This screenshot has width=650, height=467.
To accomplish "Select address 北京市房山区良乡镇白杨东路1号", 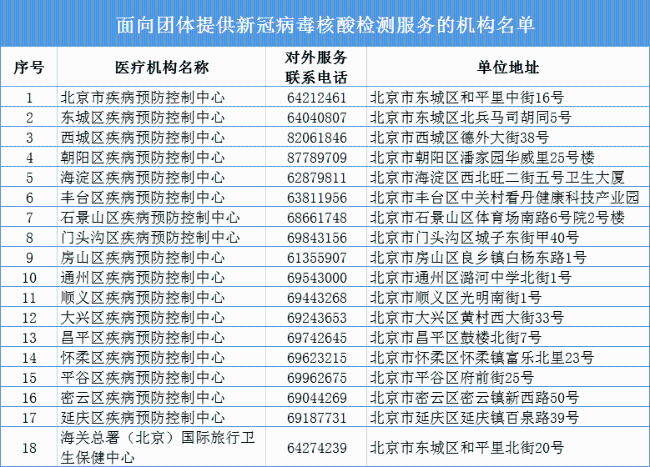I will click(x=478, y=258).
